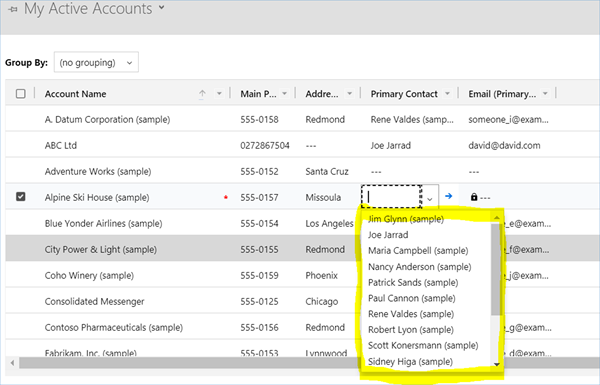Click Joe Jarrad contact in ABC Ltd row
The height and width of the screenshot is (385, 600).
click(390, 145)
